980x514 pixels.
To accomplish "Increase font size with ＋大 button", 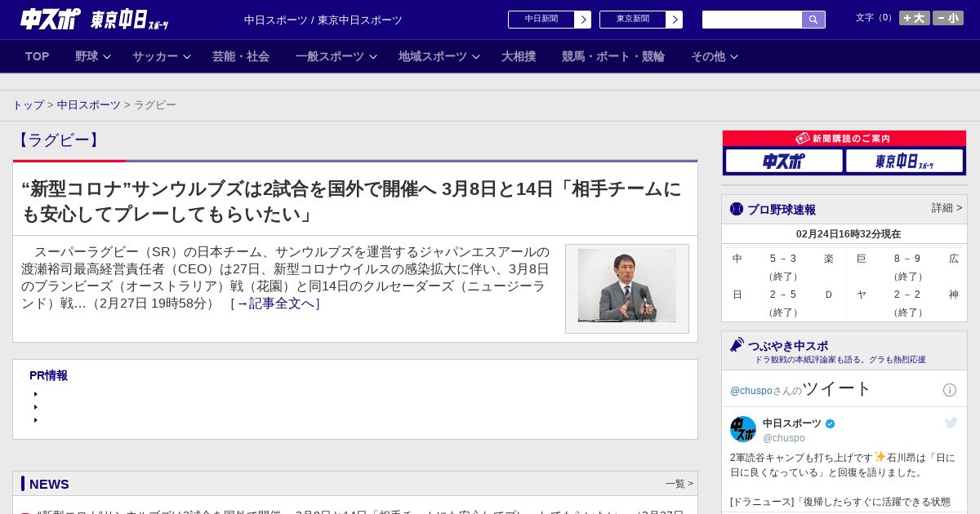I will click(915, 18).
